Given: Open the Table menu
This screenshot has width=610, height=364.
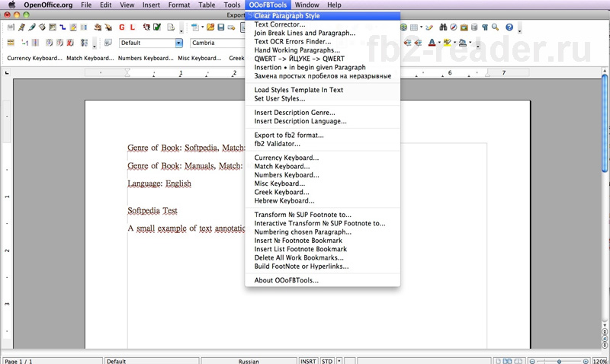Looking at the screenshot, I should [x=207, y=5].
